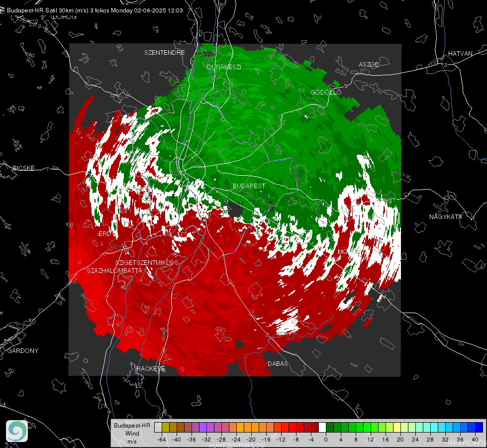Click the positive 8 legend scale value

click(356, 440)
